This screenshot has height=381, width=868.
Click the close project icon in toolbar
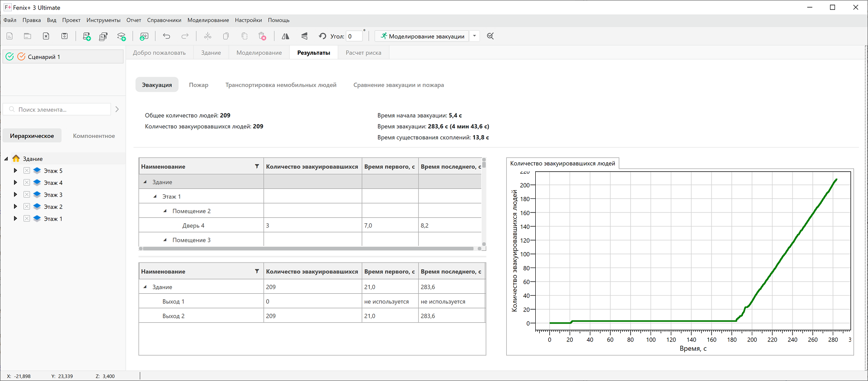coord(46,36)
